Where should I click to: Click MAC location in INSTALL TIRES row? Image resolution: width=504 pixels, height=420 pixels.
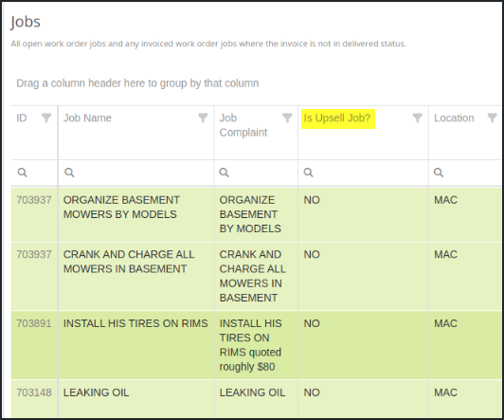[x=445, y=323]
